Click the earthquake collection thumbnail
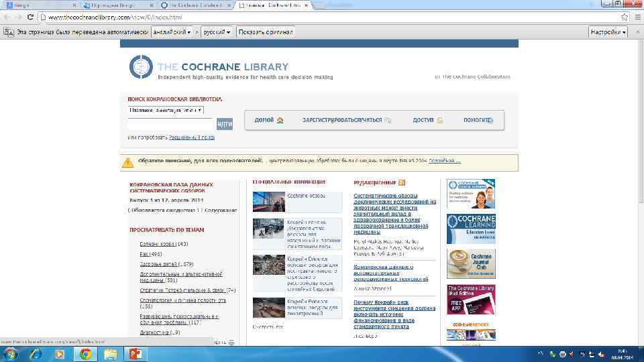 [268, 308]
